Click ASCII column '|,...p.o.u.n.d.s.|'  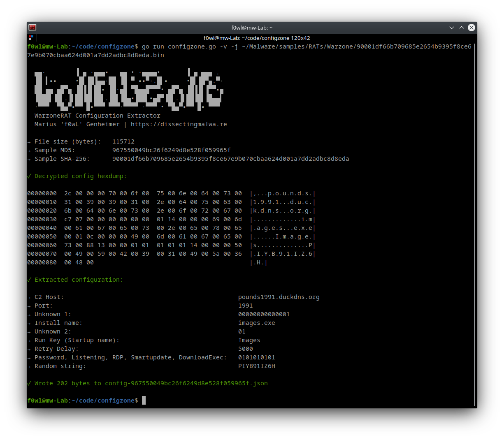tap(283, 193)
